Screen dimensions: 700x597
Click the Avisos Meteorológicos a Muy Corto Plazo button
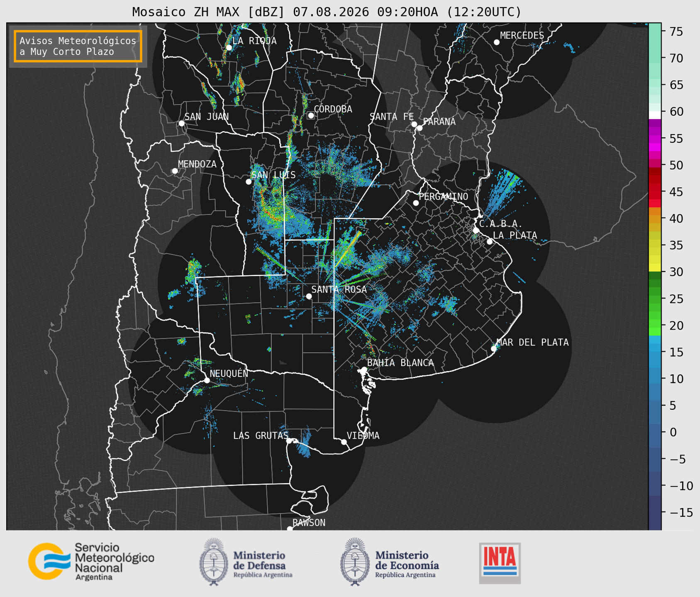click(x=78, y=46)
